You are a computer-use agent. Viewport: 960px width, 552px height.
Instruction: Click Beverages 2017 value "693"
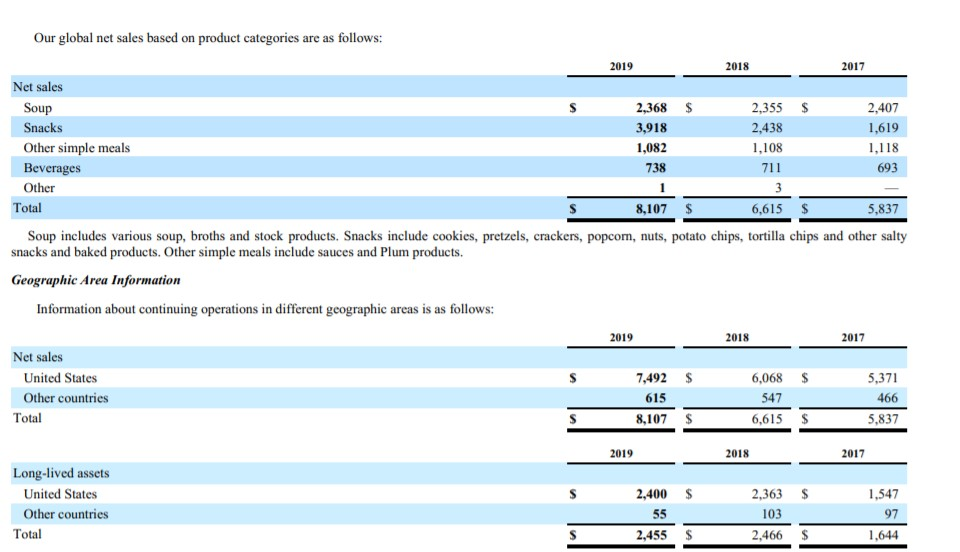click(887, 168)
